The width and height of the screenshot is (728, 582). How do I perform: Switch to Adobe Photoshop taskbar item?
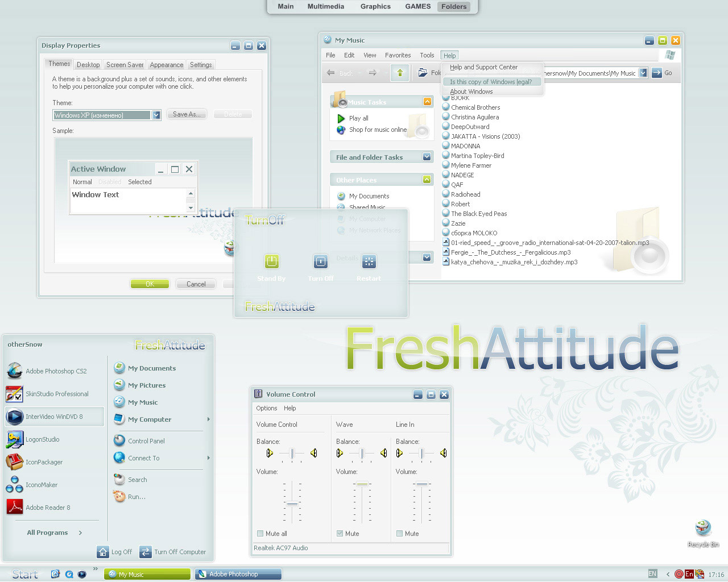click(238, 574)
